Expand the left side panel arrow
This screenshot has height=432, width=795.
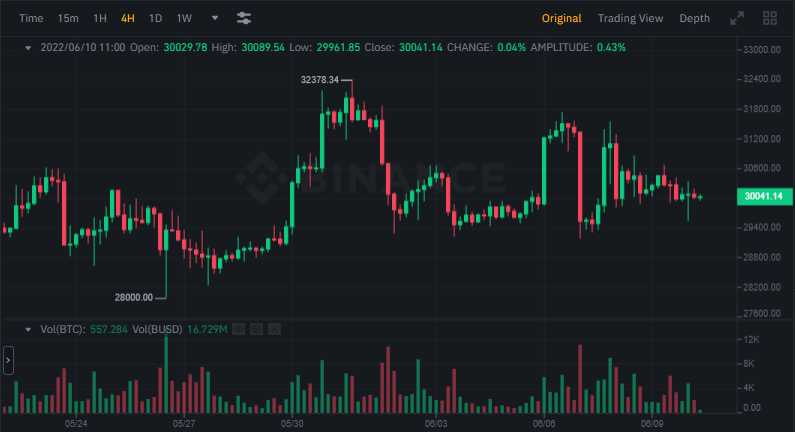coord(8,360)
